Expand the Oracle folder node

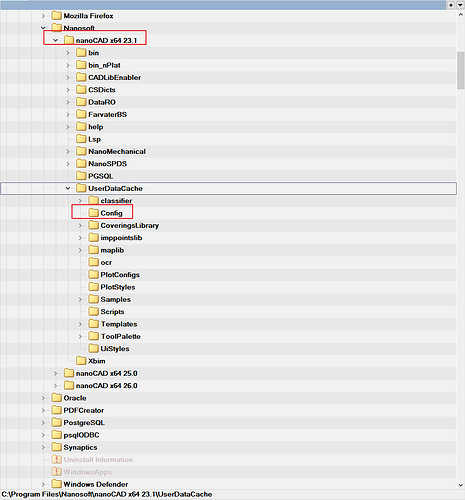43,398
